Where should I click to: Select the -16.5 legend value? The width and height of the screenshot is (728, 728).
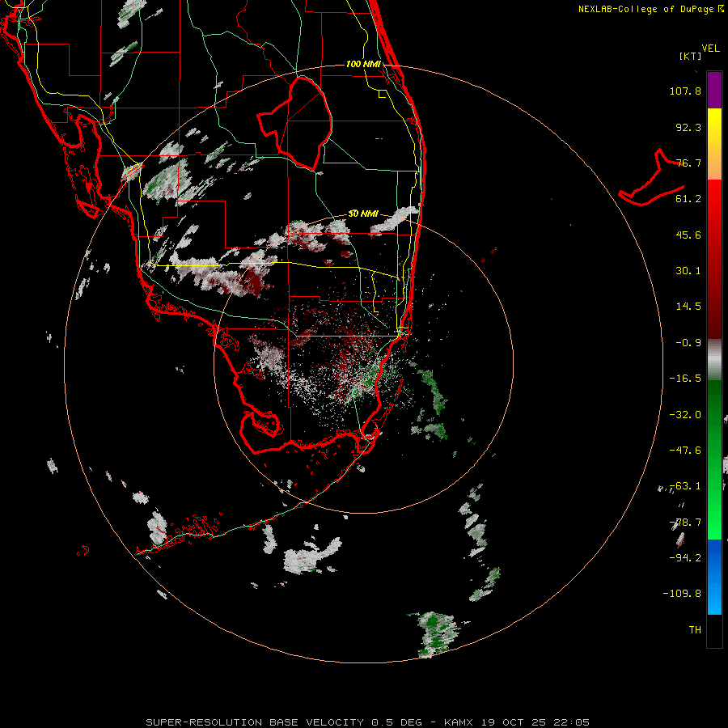pyautogui.click(x=685, y=379)
